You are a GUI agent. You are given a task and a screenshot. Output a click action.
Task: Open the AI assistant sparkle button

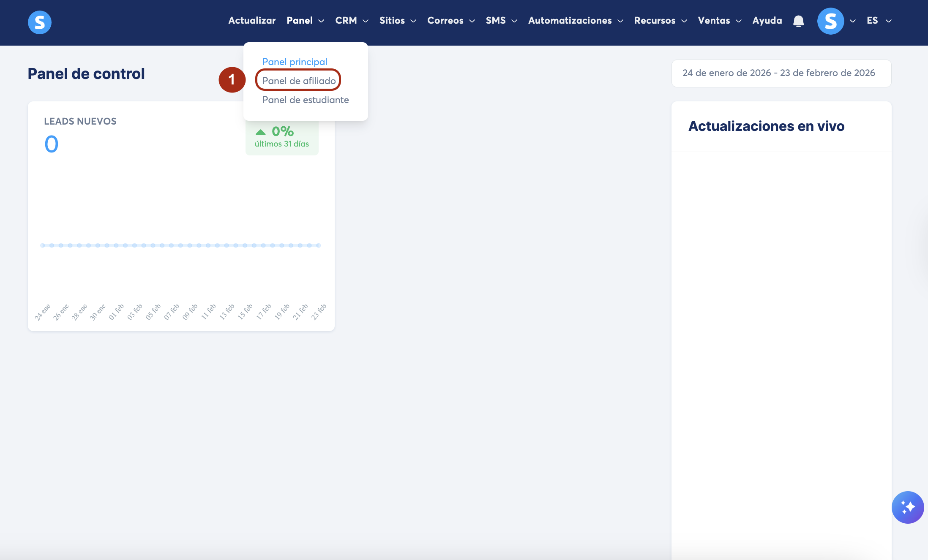point(907,507)
